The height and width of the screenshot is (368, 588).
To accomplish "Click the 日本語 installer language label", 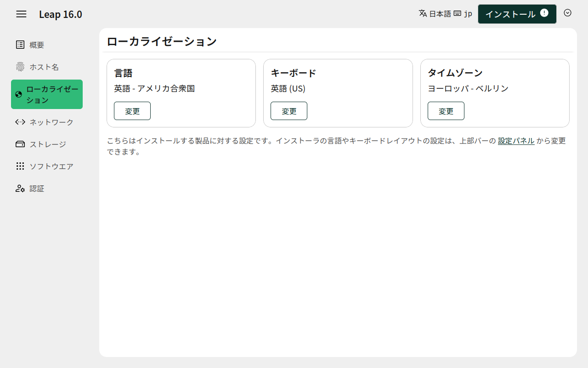I will [440, 14].
